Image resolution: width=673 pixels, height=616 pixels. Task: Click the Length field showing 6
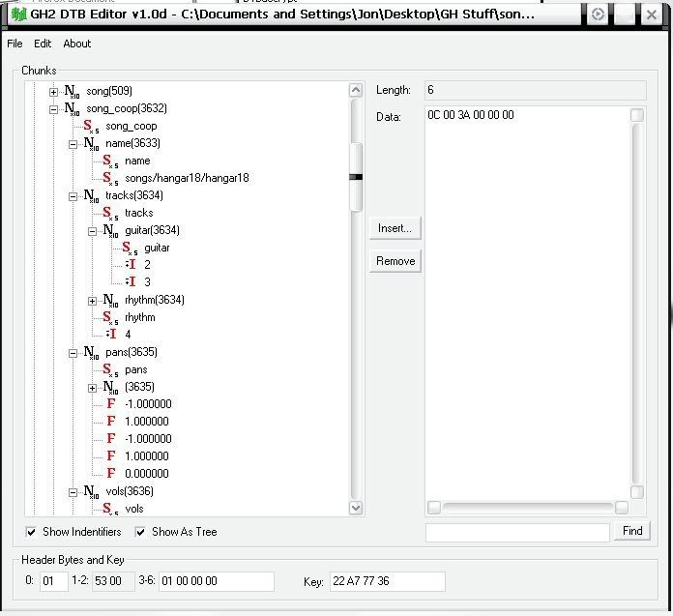[536, 90]
